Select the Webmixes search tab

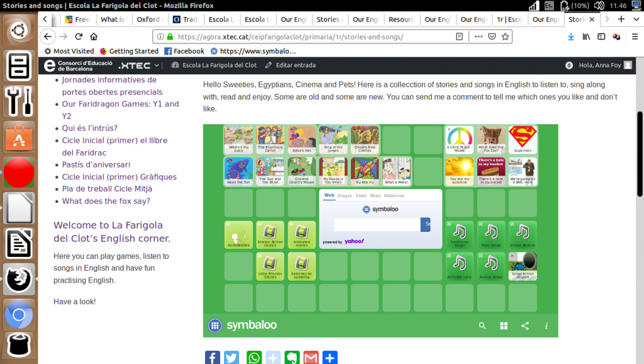[x=394, y=196]
